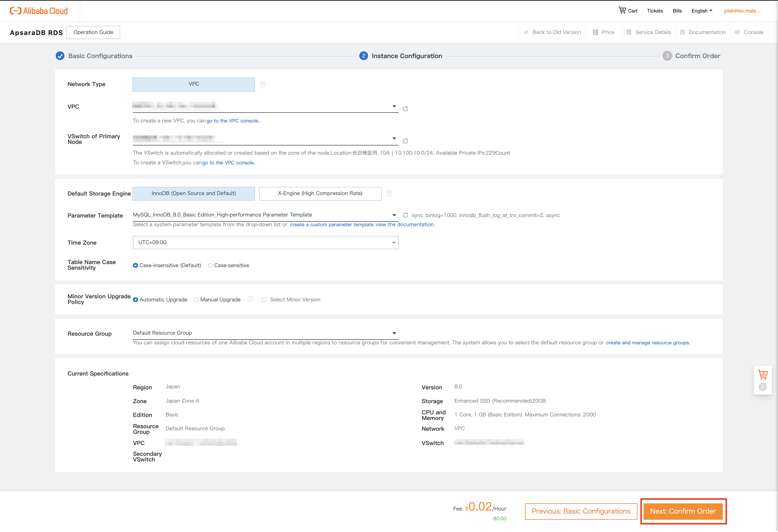The width and height of the screenshot is (778, 532).
Task: Select Case-insensitive (Default) radio button
Action: click(135, 266)
